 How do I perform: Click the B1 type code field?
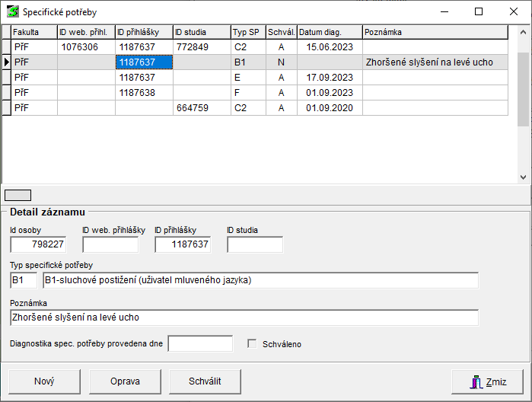coord(23,281)
